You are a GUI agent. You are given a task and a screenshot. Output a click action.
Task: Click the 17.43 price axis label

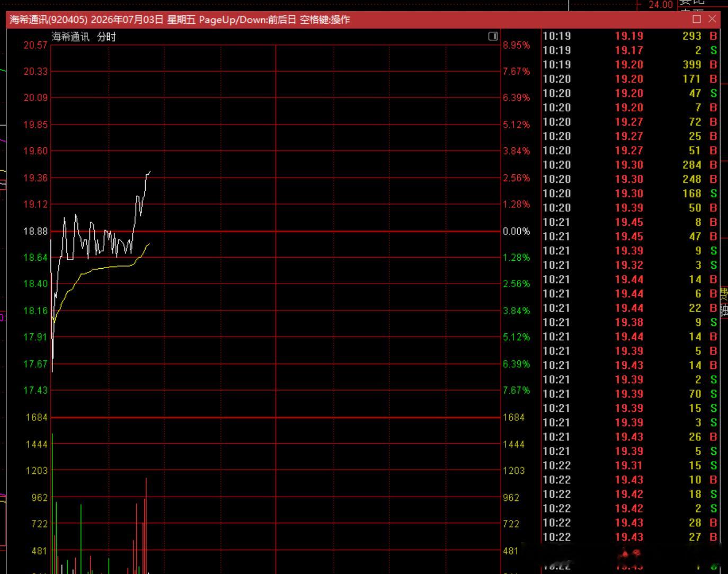35,390
